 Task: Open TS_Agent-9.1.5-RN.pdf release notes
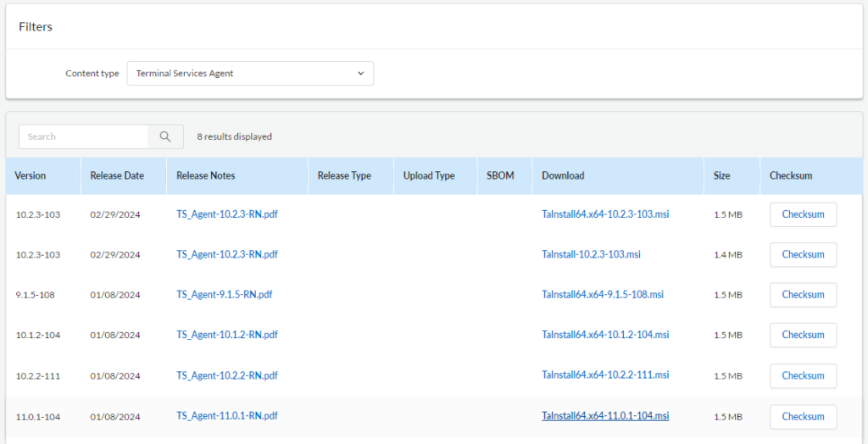[x=224, y=295]
